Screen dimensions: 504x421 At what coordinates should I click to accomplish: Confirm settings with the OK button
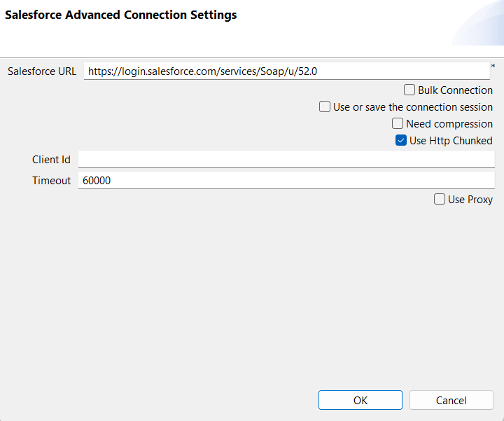click(360, 401)
